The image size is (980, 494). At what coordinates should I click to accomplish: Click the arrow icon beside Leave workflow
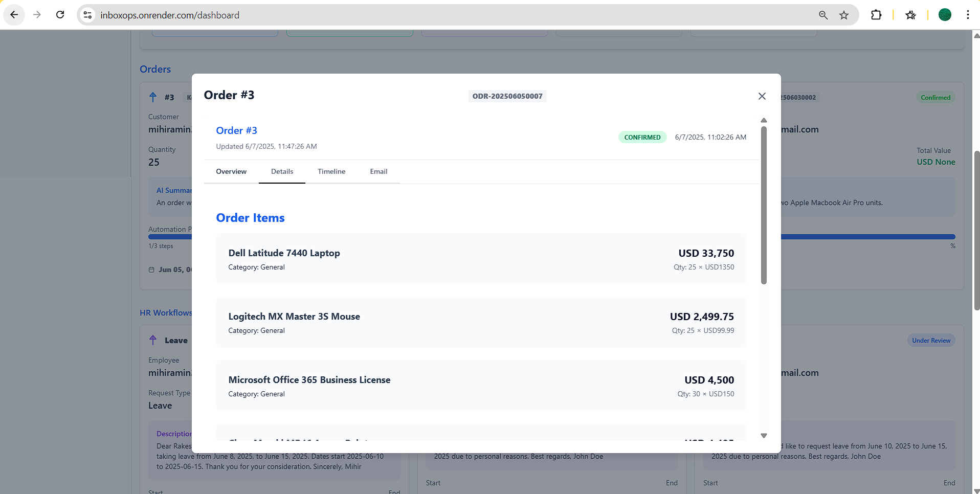(x=153, y=340)
